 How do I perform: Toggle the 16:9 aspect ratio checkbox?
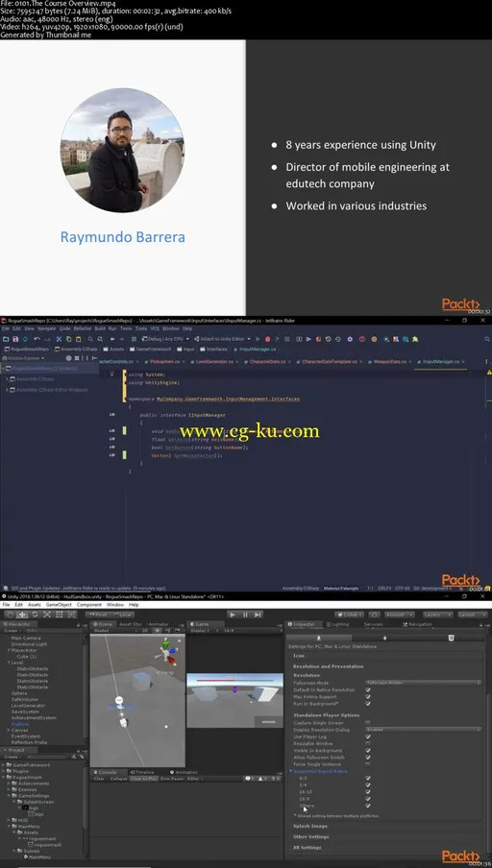coord(368,799)
